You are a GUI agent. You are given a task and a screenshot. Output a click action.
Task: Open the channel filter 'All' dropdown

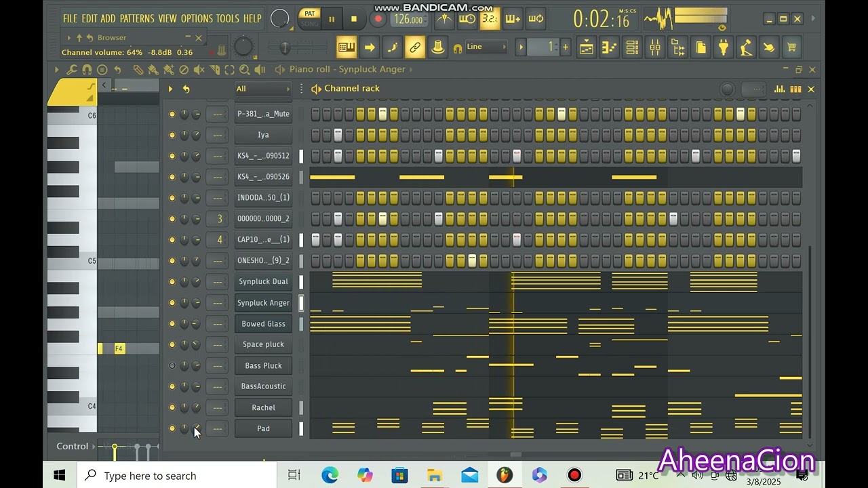click(x=263, y=89)
